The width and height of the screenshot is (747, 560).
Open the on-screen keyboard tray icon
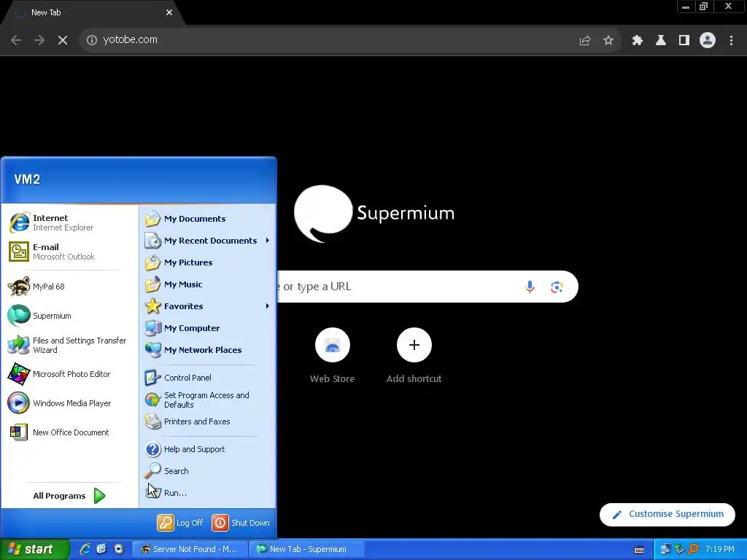pos(639,550)
